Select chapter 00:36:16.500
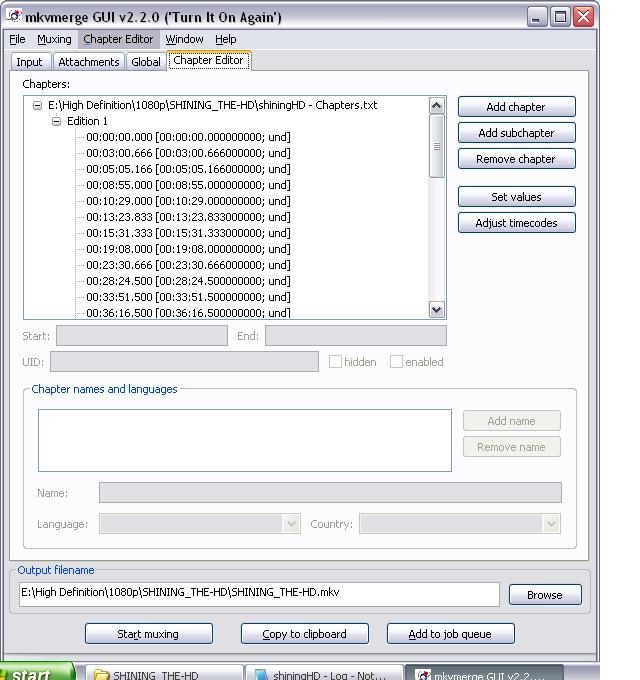640x680 pixels. coord(188,313)
